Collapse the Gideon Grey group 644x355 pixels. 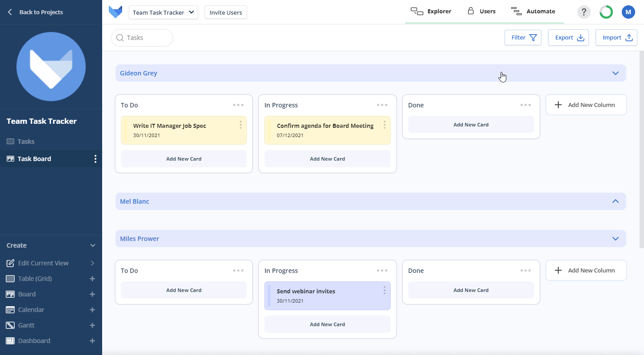tap(615, 73)
